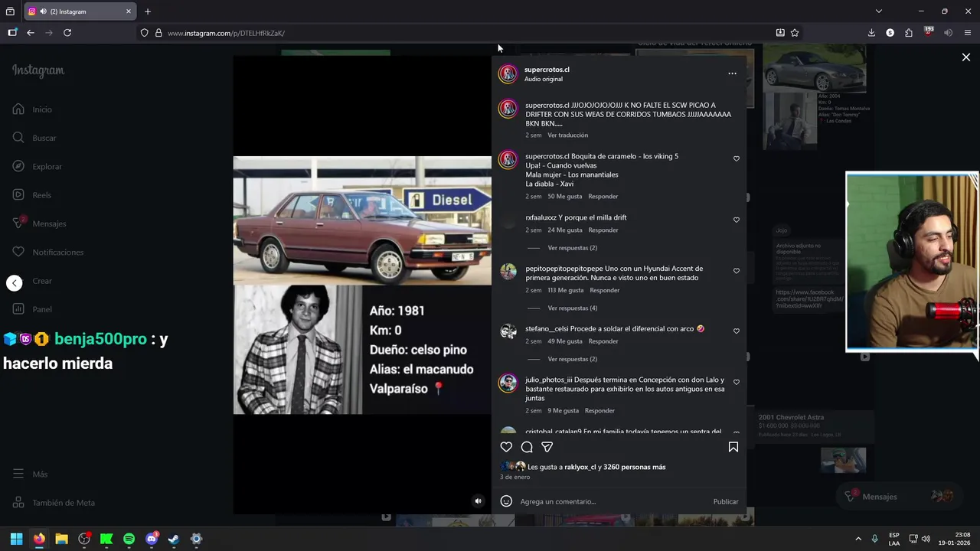The width and height of the screenshot is (980, 551).
Task: Open Notificaciones in sidebar
Action: click(x=47, y=252)
